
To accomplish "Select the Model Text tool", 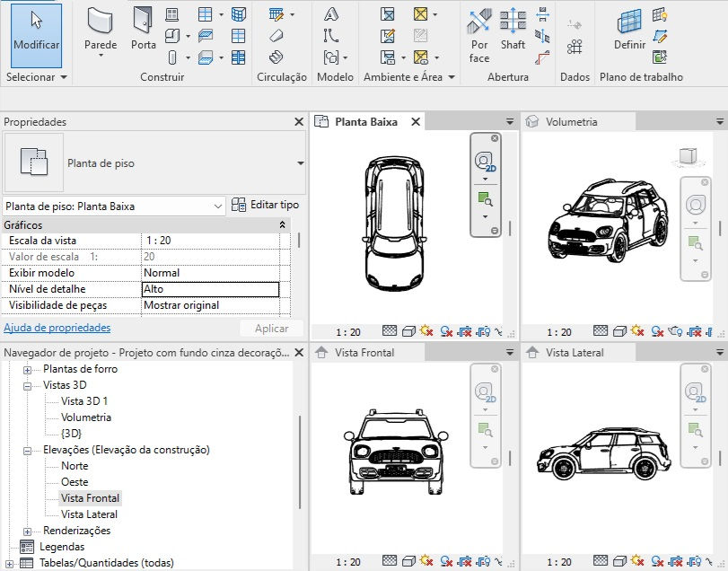I will 330,14.
